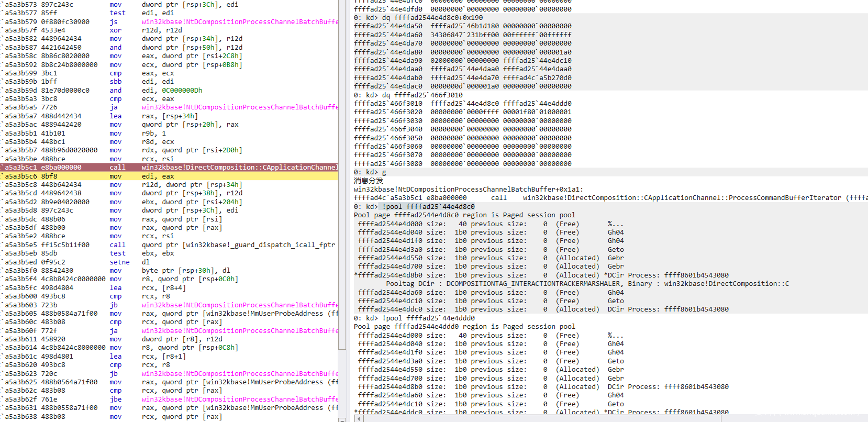Click the highlighted !pool ffffad25`44e4d8c0 command

(428, 206)
